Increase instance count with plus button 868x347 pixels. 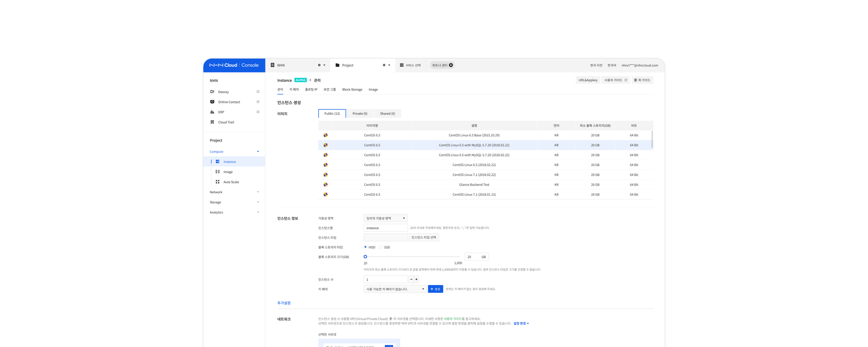click(417, 279)
